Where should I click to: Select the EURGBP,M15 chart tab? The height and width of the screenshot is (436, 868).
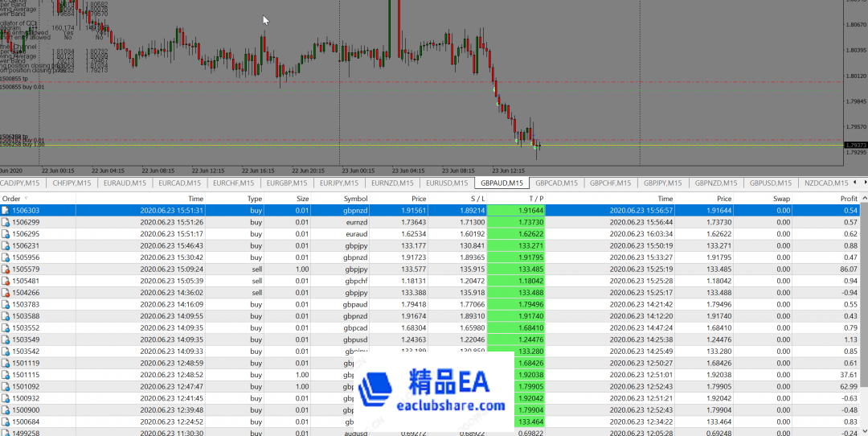(287, 183)
